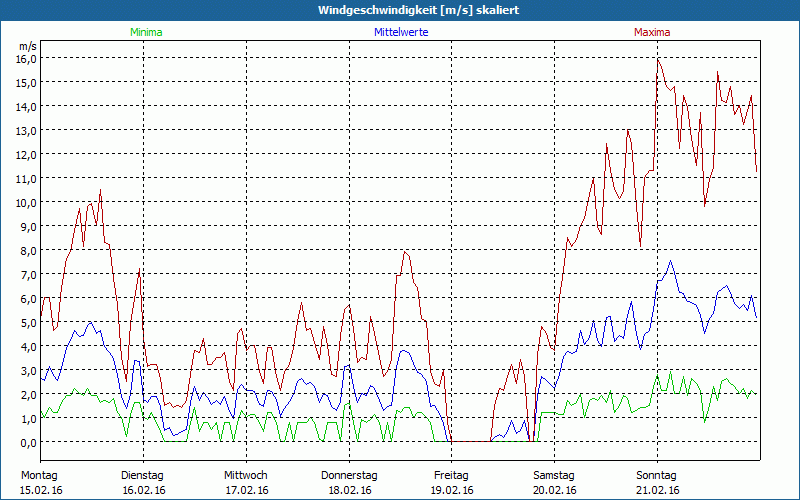Click the 4,0 y-axis value

click(x=30, y=346)
